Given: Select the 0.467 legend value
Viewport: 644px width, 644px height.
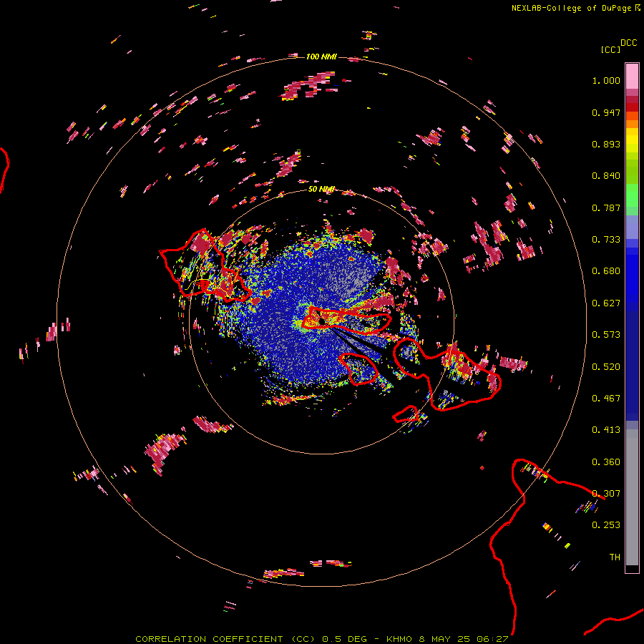Looking at the screenshot, I should pyautogui.click(x=606, y=399).
